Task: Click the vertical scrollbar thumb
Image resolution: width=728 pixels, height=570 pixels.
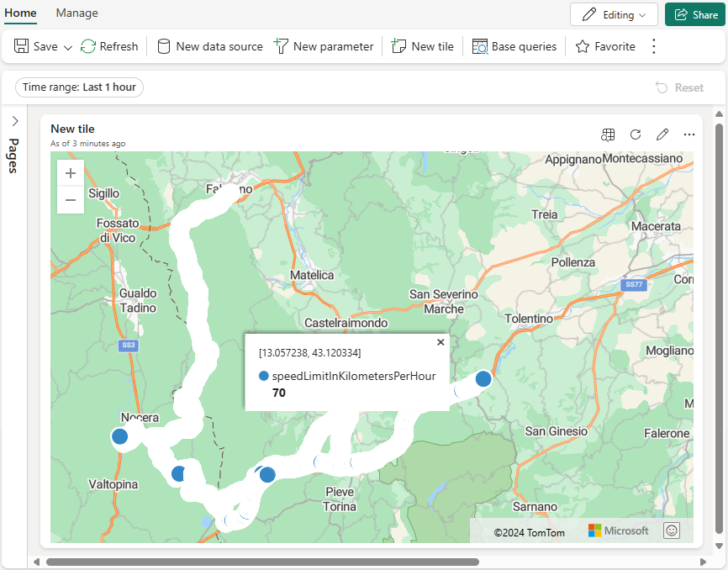Action: click(x=720, y=329)
